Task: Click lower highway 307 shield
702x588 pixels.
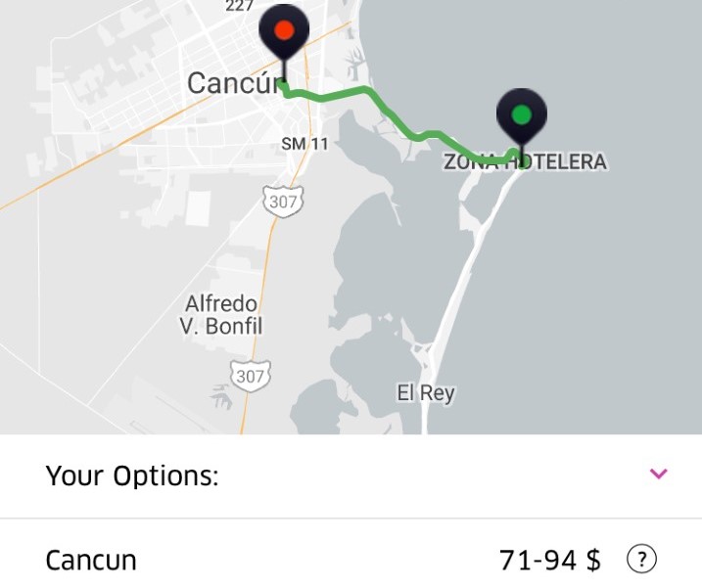Action: (x=251, y=377)
